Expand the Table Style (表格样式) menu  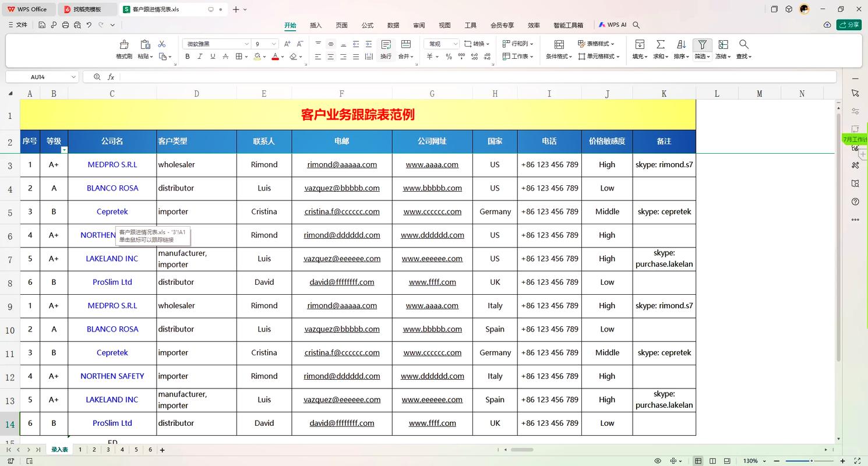tap(596, 44)
